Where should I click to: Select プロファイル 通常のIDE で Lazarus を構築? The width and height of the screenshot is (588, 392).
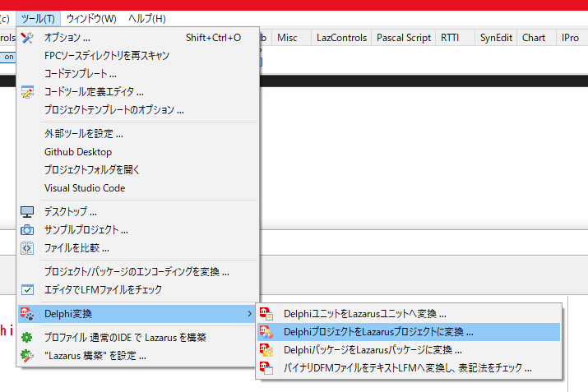(x=138, y=338)
